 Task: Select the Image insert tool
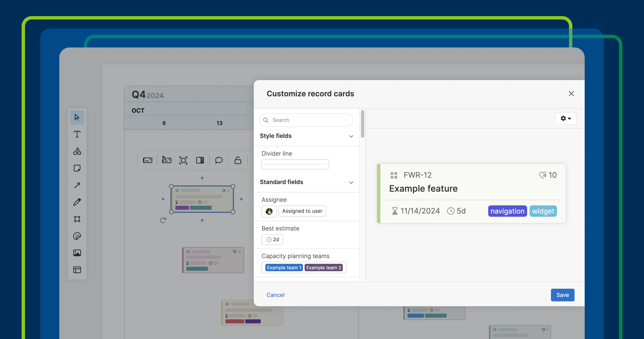coord(77,253)
